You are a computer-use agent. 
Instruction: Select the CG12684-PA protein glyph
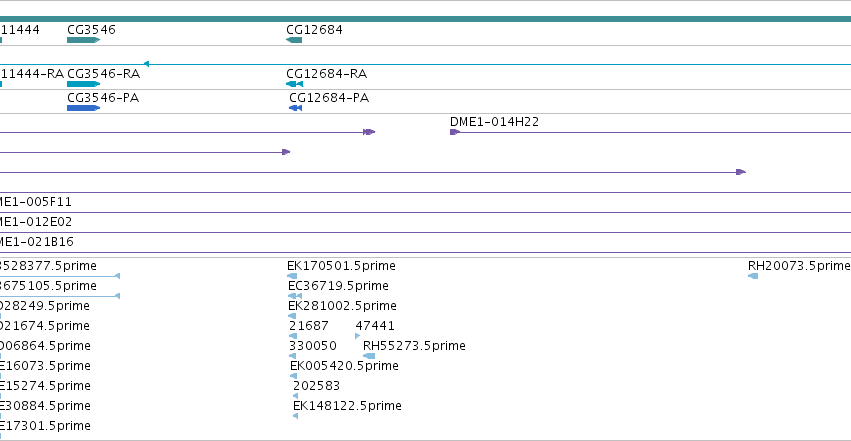pos(296,108)
